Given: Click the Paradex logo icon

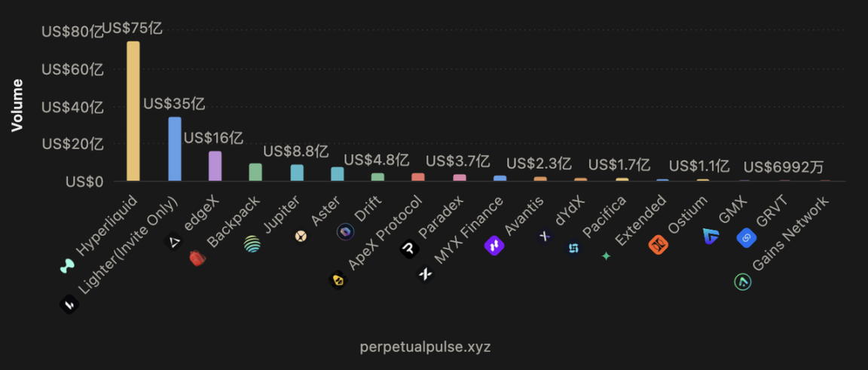Looking at the screenshot, I should [x=409, y=248].
